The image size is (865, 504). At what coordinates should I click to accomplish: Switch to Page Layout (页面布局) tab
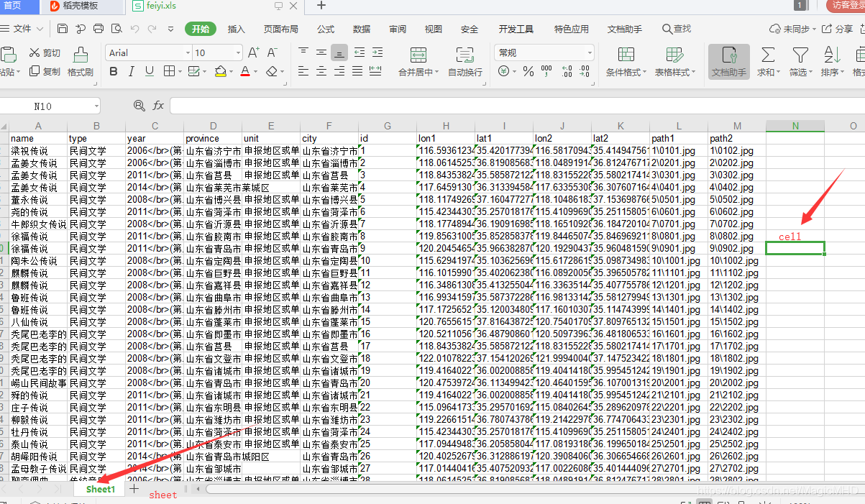pos(280,29)
